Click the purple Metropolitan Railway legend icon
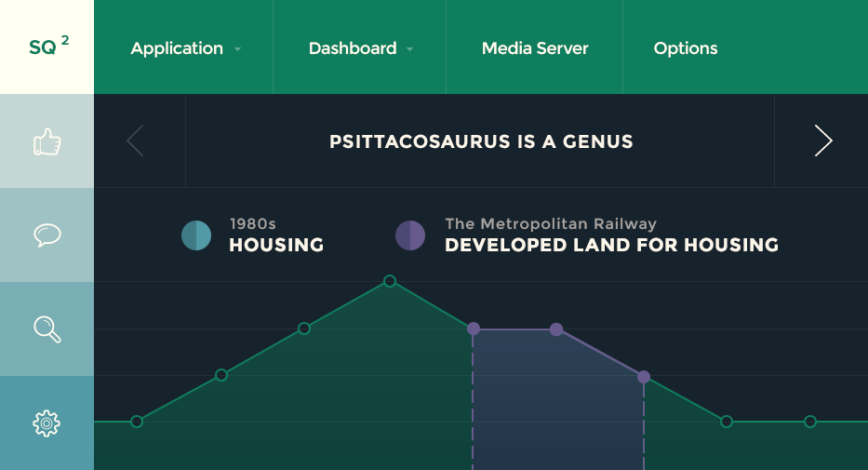This screenshot has width=868, height=470. click(x=410, y=235)
